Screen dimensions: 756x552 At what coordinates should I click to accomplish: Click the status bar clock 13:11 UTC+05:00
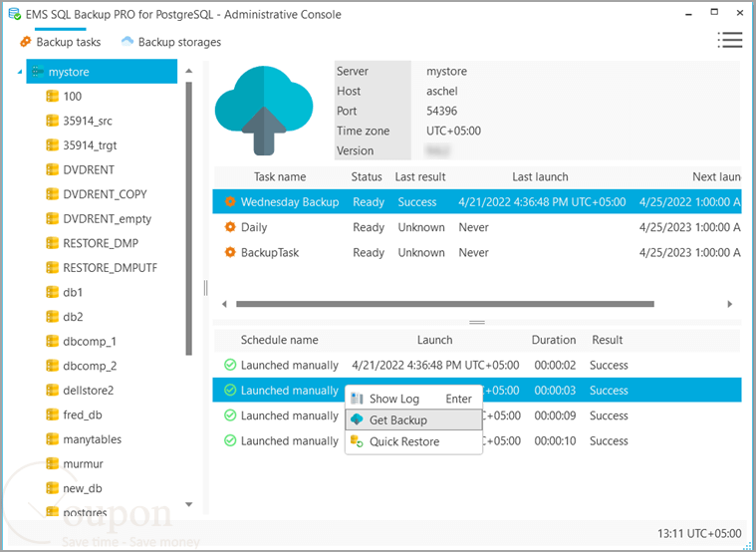click(x=699, y=533)
